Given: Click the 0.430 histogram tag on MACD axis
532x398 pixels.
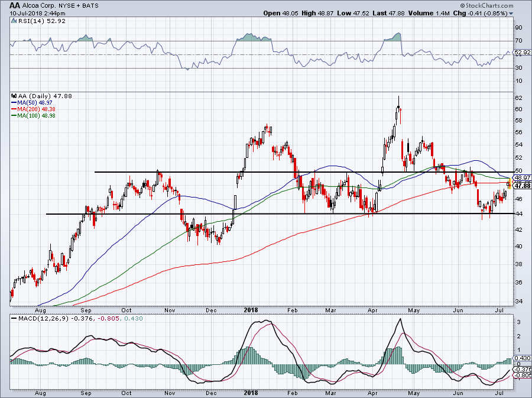Looking at the screenshot, I should tap(523, 358).
